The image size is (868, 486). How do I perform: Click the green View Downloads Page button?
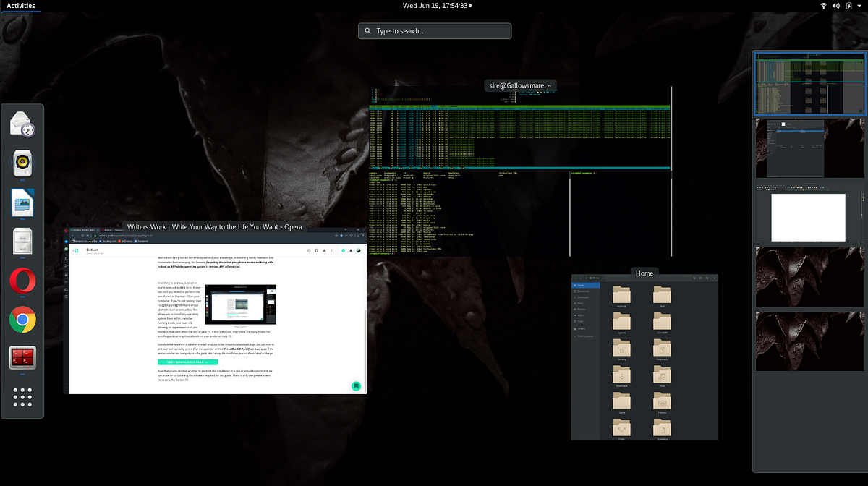tap(187, 361)
